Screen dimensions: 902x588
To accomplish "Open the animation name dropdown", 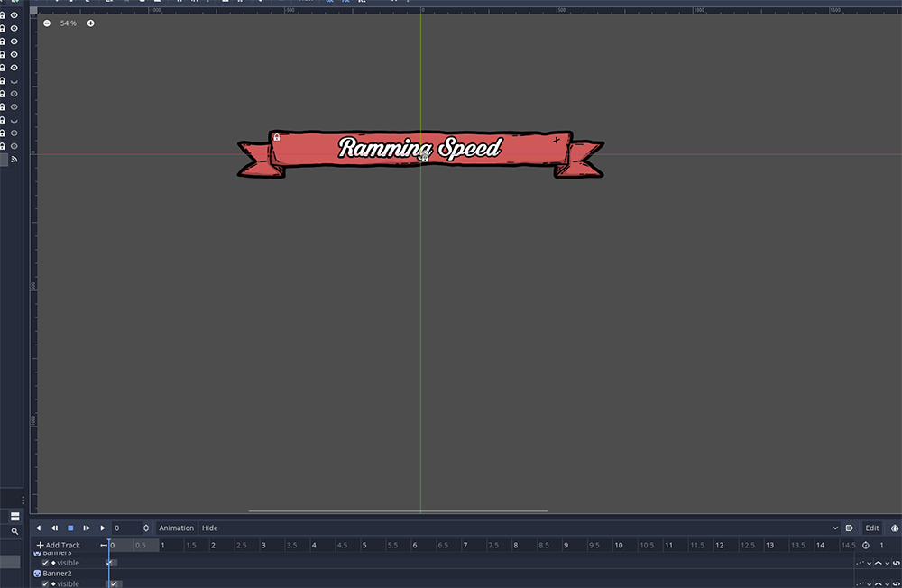I will click(834, 528).
